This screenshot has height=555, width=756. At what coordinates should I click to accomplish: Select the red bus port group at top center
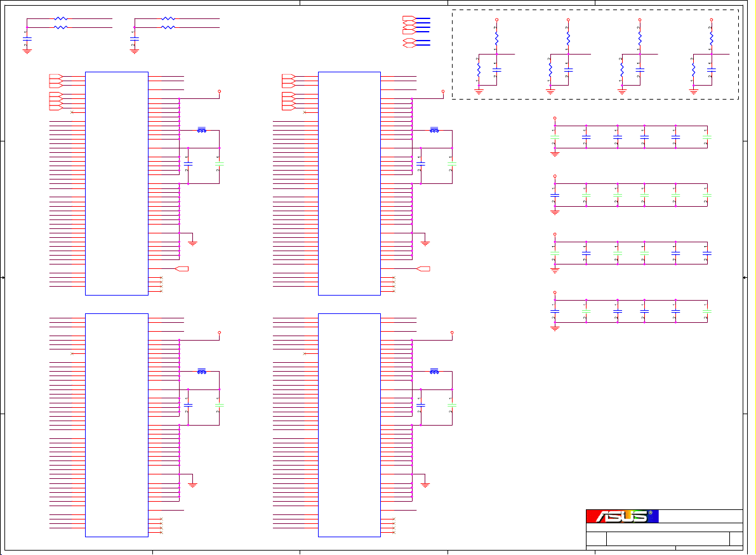409,32
